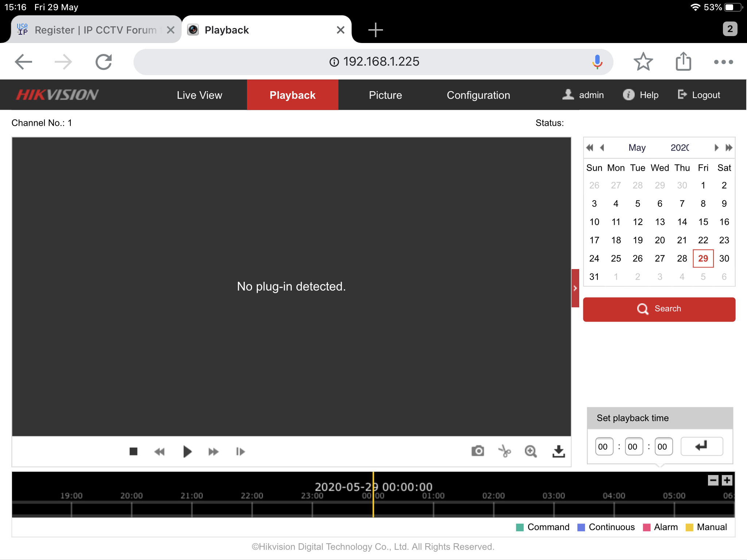
Task: Select May 28 in the calendar
Action: click(682, 258)
